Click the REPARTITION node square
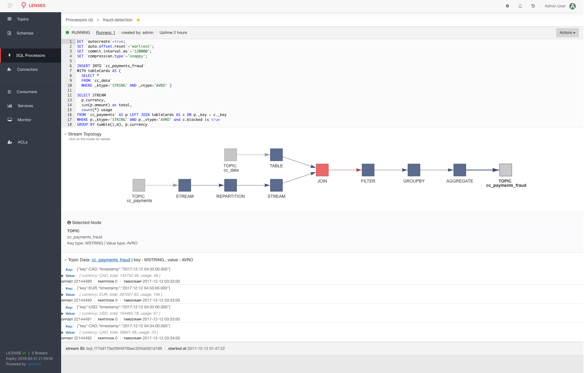Image resolution: width=588 pixels, height=373 pixels. (x=230, y=185)
